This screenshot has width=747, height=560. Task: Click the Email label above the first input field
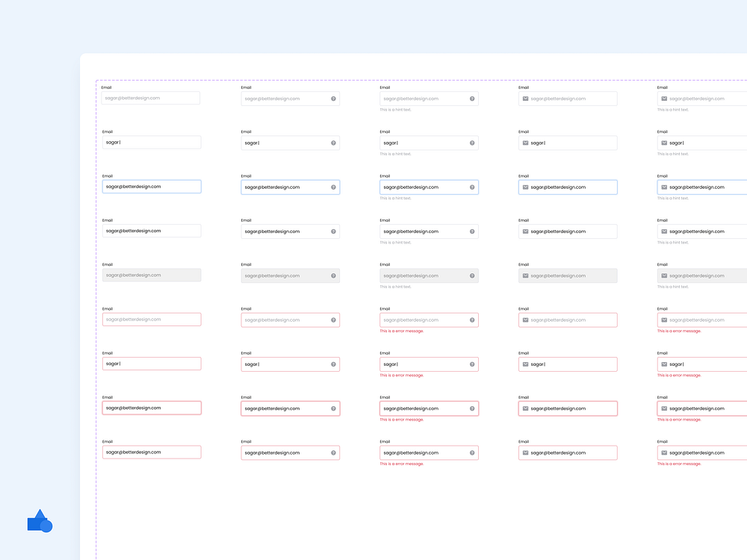point(105,87)
